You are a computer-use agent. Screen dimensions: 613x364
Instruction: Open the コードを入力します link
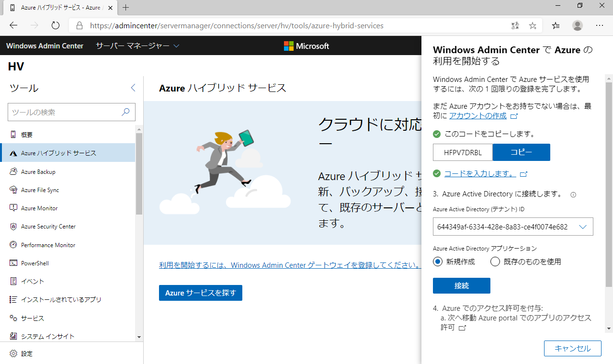(480, 174)
